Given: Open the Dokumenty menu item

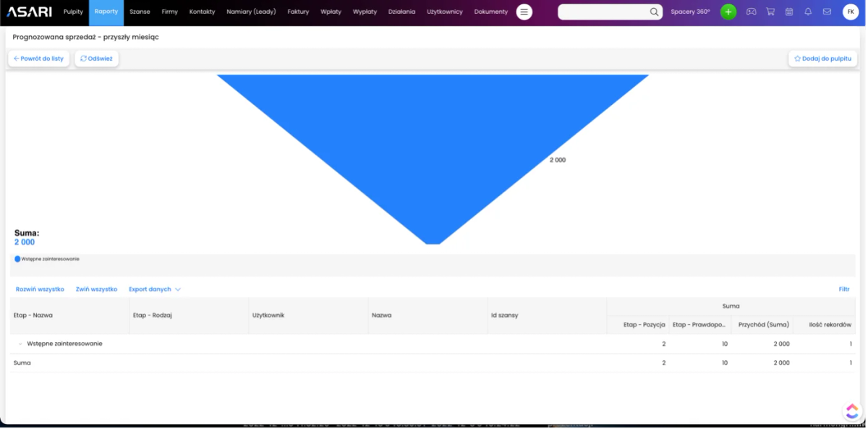Looking at the screenshot, I should 491,12.
